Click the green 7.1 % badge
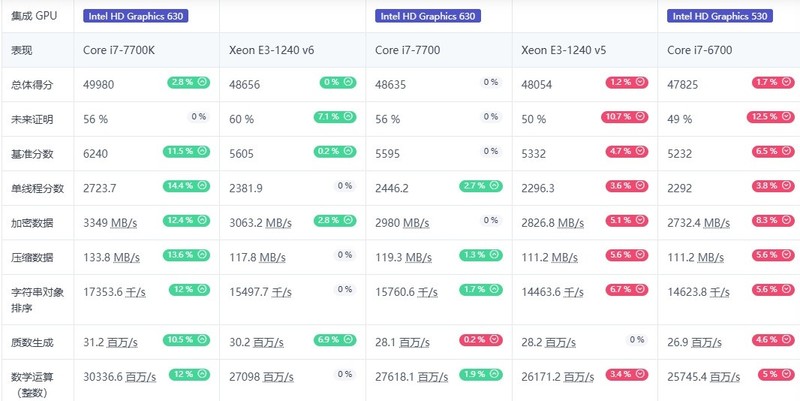800x401 pixels. pyautogui.click(x=335, y=117)
